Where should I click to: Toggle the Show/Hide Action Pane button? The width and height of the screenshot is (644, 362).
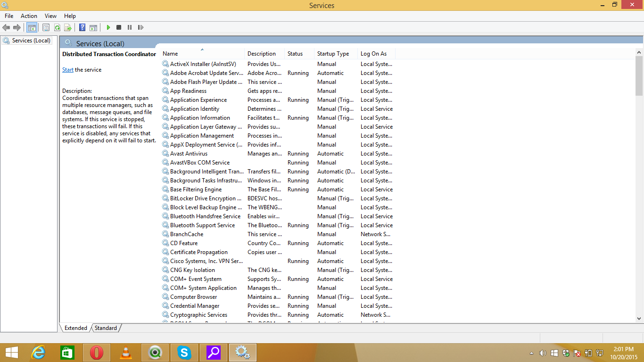click(x=93, y=28)
